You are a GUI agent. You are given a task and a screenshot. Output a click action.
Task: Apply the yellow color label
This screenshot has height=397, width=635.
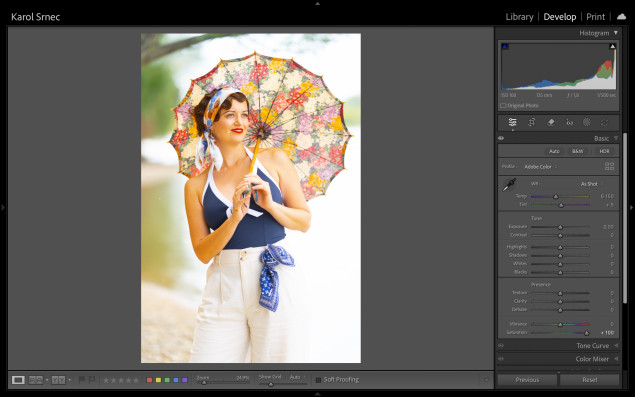point(158,380)
